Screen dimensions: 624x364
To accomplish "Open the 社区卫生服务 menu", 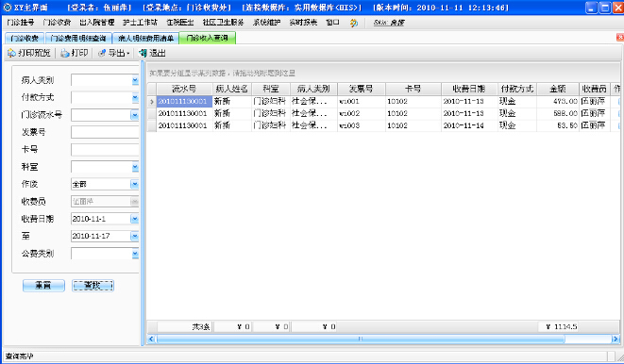I will coord(223,23).
